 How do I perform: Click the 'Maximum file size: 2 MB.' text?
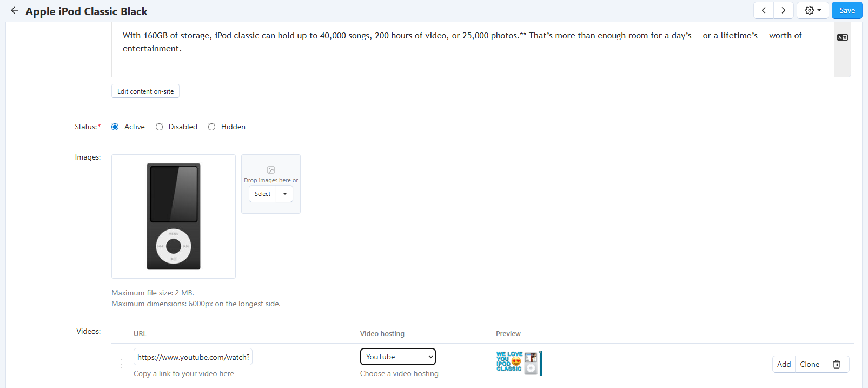[153, 293]
